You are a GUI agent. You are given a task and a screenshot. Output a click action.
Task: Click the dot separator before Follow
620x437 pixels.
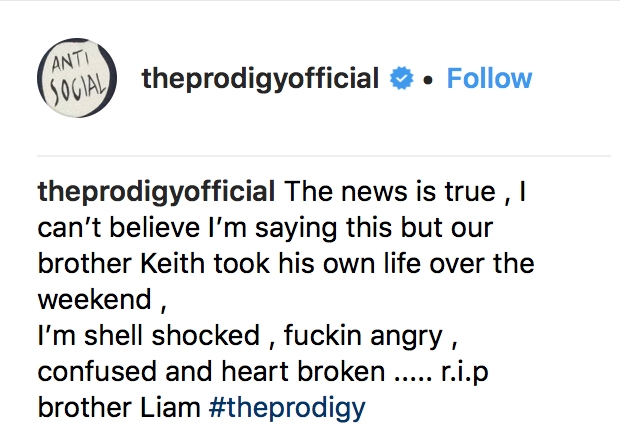click(x=428, y=80)
